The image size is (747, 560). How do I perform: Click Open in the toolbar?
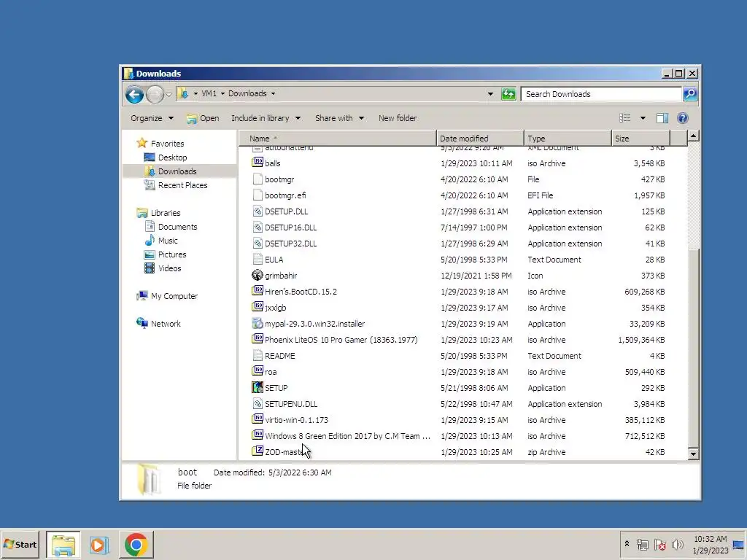tap(203, 118)
